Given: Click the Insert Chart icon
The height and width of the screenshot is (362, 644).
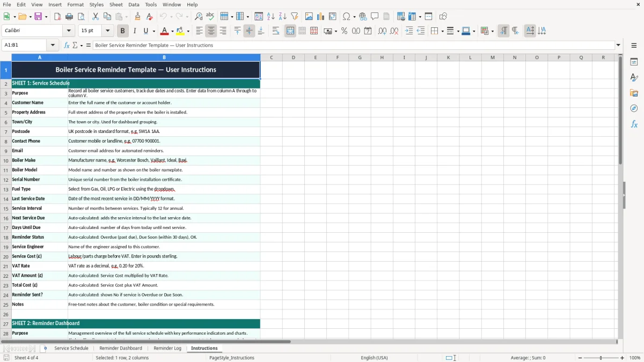Looking at the screenshot, I should click(x=321, y=17).
